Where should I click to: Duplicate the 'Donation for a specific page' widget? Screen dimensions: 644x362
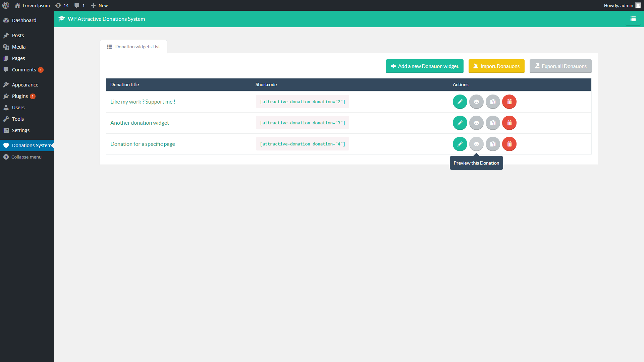point(493,144)
